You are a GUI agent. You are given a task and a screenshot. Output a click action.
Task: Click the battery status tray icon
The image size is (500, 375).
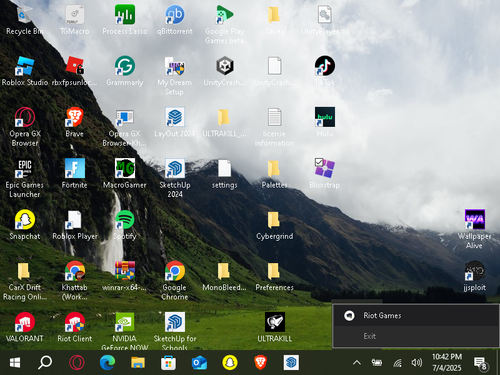(x=377, y=363)
